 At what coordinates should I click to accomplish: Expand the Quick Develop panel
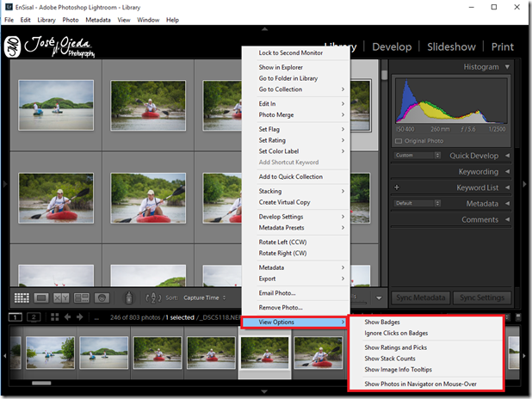tap(508, 156)
